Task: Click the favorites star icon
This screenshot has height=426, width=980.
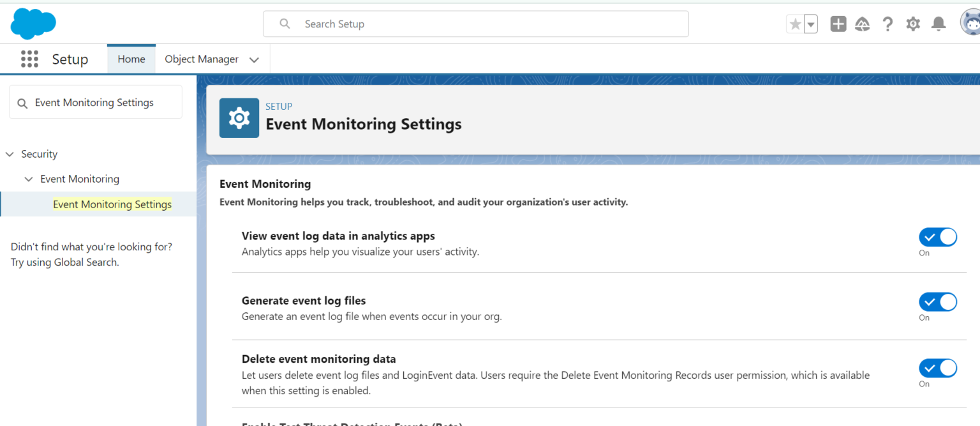Action: pyautogui.click(x=794, y=23)
